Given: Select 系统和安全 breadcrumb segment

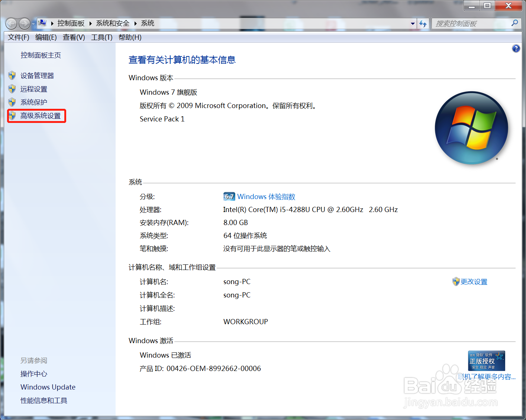Looking at the screenshot, I should click(113, 23).
